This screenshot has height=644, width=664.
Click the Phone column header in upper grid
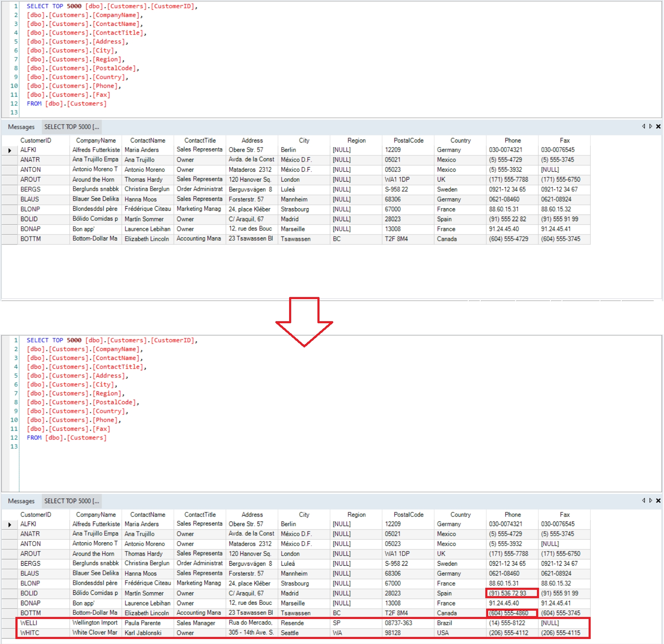512,140
